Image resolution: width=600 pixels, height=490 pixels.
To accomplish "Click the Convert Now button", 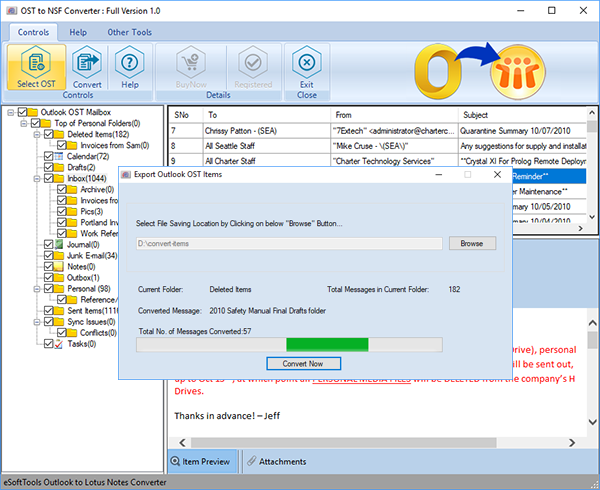I will pyautogui.click(x=303, y=363).
